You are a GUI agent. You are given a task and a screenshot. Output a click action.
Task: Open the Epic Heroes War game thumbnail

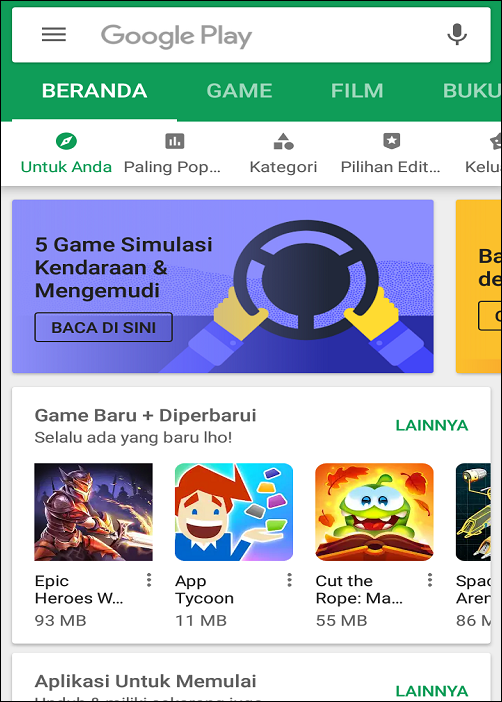94,512
